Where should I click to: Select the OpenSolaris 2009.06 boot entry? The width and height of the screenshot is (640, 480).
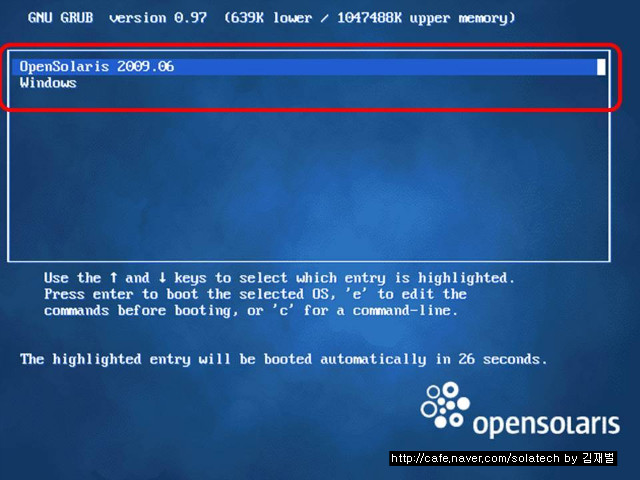(309, 67)
